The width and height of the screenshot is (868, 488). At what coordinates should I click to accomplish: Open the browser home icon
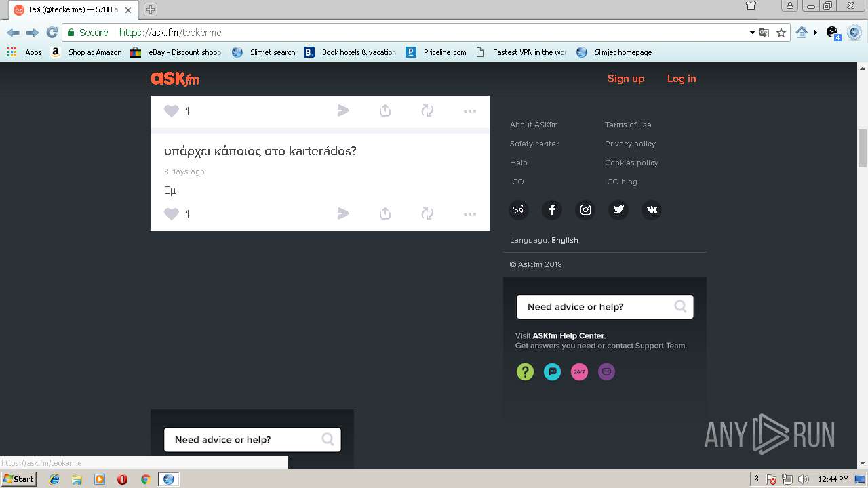[802, 33]
